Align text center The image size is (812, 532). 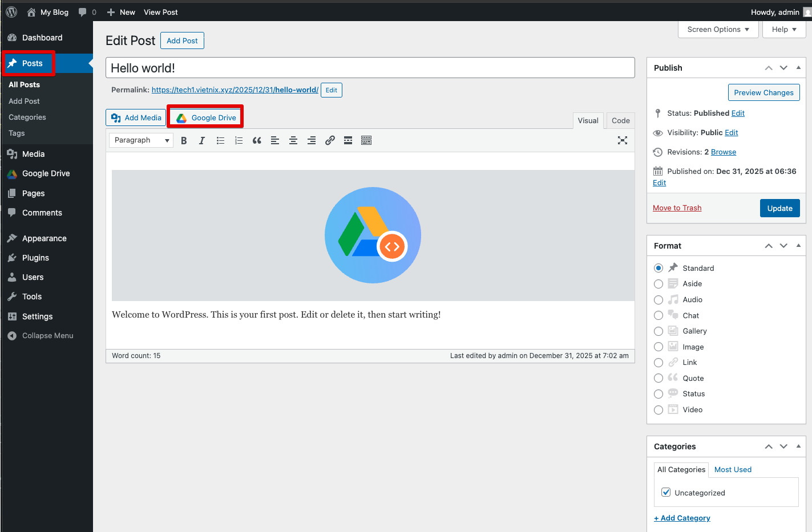(x=293, y=140)
